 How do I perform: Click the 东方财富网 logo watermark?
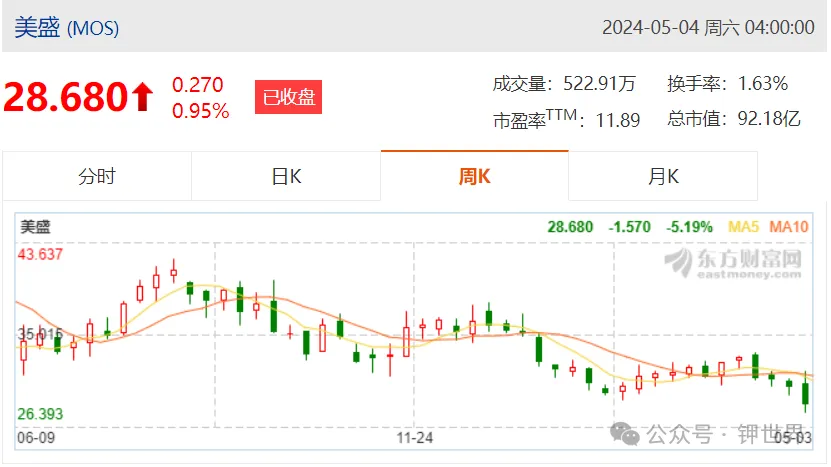click(x=733, y=263)
